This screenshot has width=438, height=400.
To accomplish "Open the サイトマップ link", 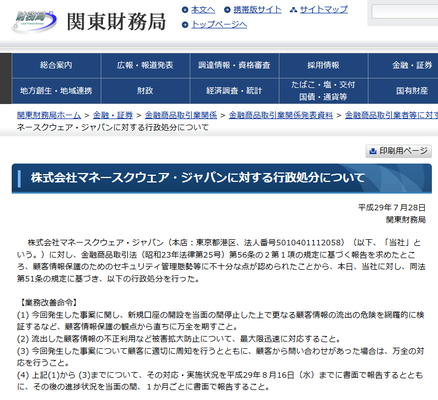I will pyautogui.click(x=324, y=10).
